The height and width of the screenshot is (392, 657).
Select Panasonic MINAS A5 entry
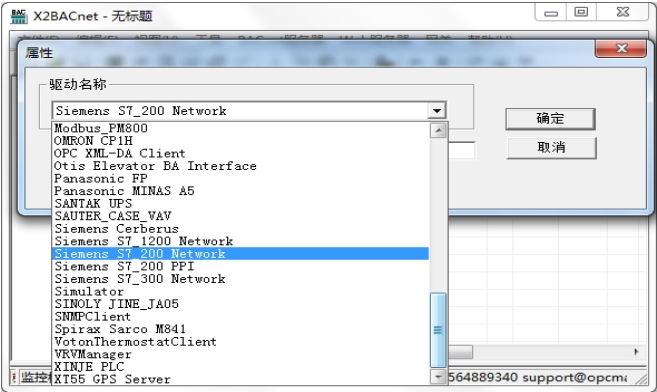[241, 191]
